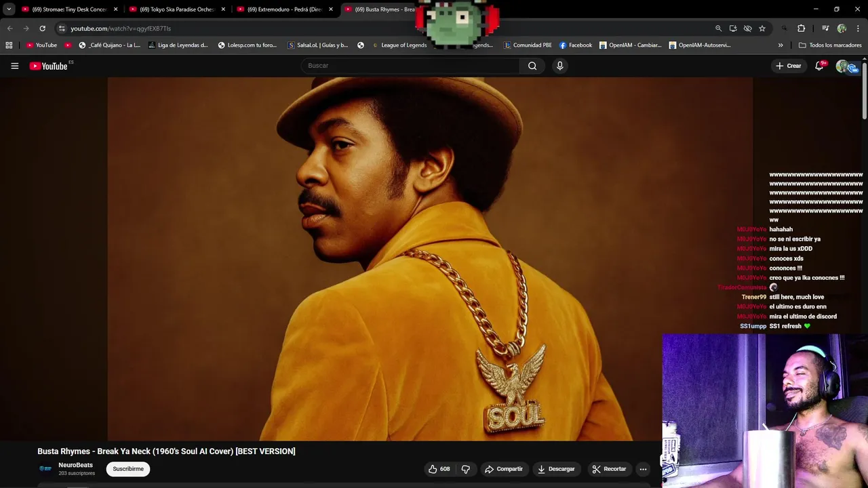The width and height of the screenshot is (868, 488).
Task: Open the YouTube bookmark
Action: click(x=41, y=45)
